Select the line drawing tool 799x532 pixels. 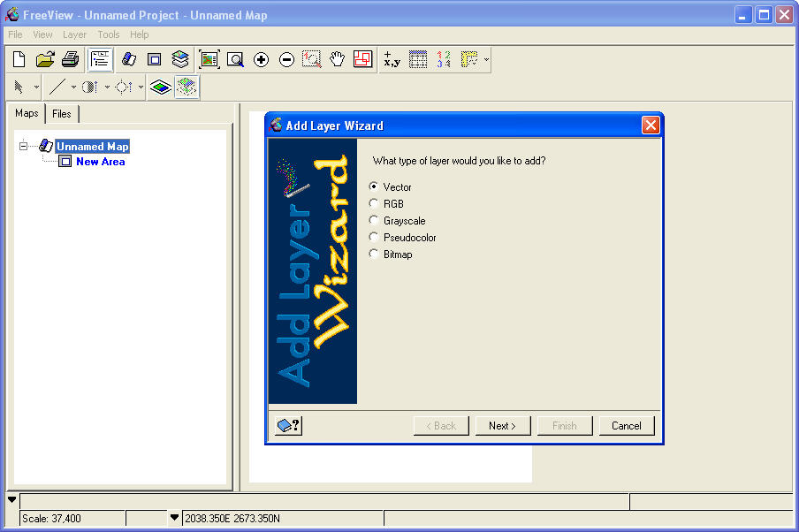coord(57,87)
